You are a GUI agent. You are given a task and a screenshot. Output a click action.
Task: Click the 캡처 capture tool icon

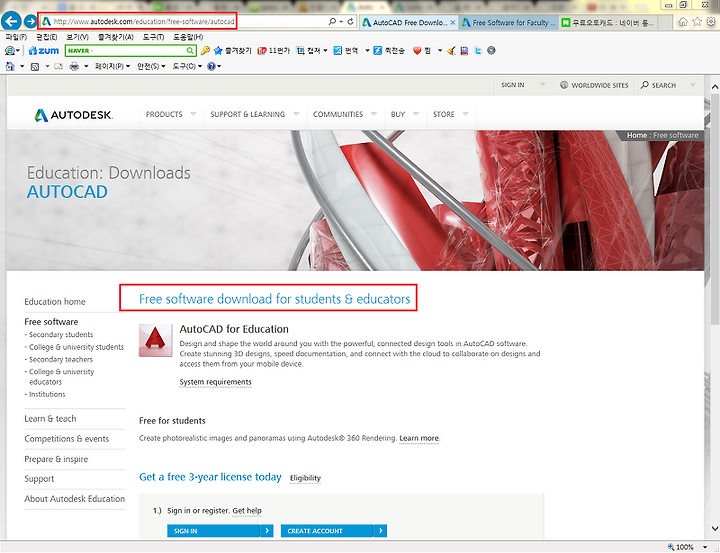300,51
